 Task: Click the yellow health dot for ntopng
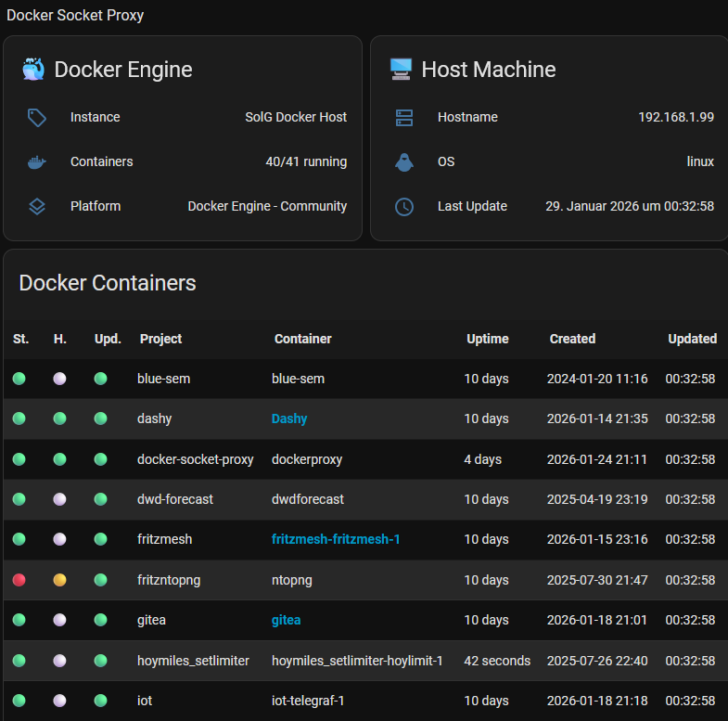point(60,580)
